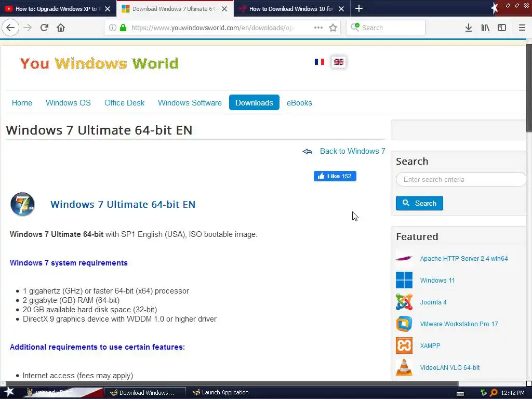This screenshot has height=399, width=532.
Task: Bookmark this page with the star icon
Action: tap(333, 28)
